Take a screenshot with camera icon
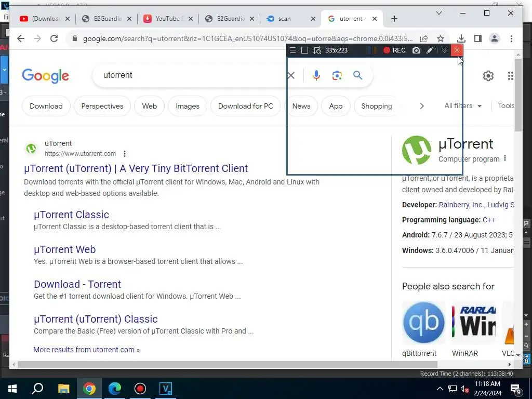This screenshot has width=532, height=399. (416, 50)
